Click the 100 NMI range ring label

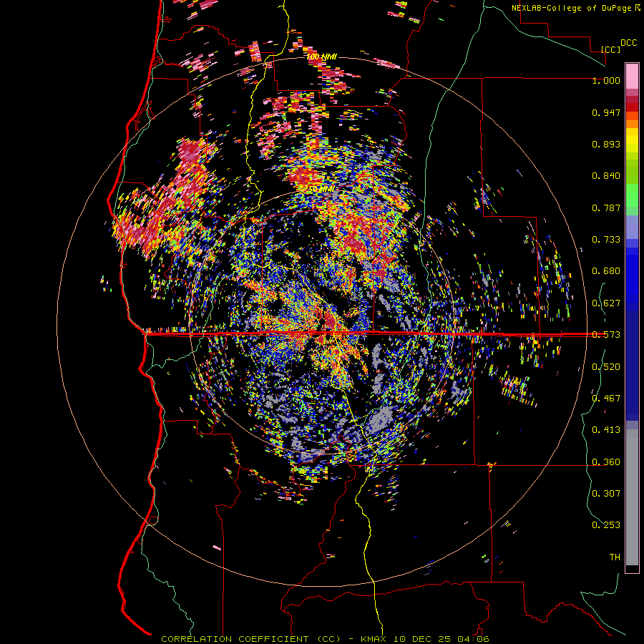[x=321, y=57]
